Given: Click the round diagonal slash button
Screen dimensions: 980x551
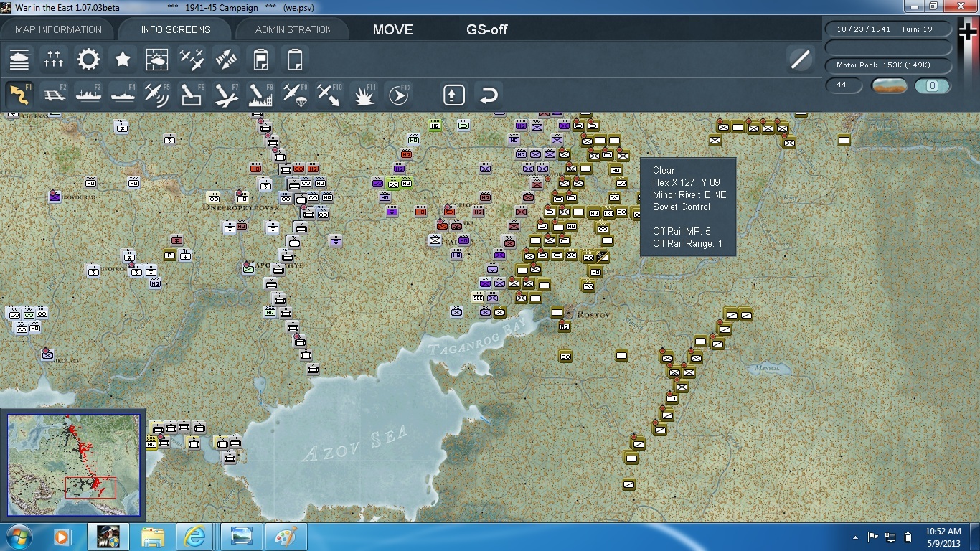Looking at the screenshot, I should (x=800, y=60).
